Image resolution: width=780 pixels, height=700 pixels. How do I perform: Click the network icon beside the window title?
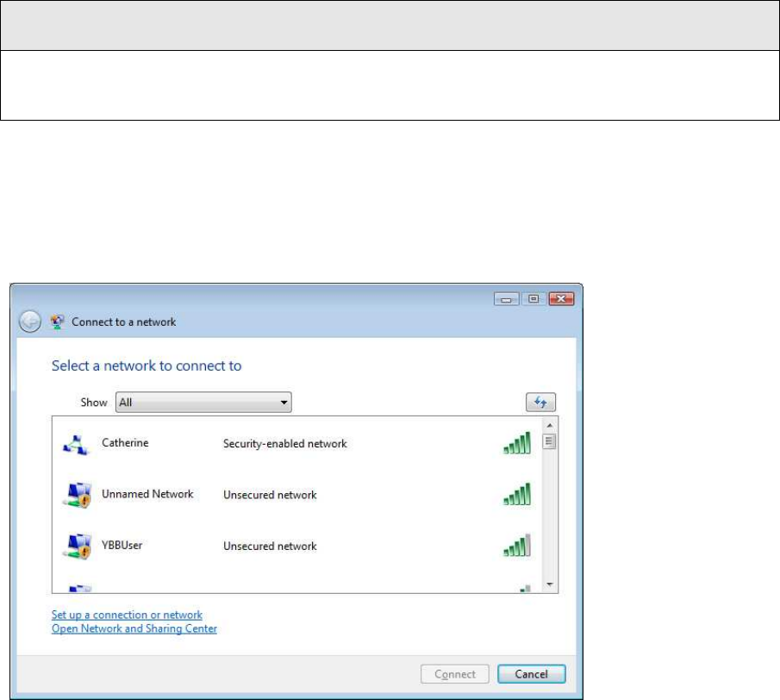click(x=57, y=322)
